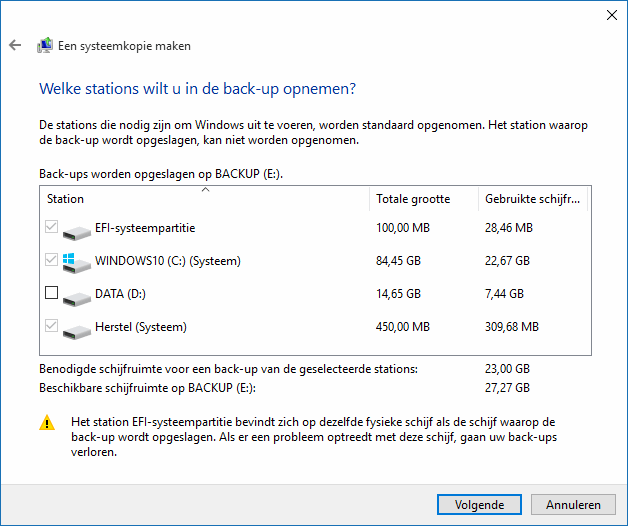This screenshot has width=628, height=526.
Task: Select the DATA (D:) row label
Action: pos(120,294)
